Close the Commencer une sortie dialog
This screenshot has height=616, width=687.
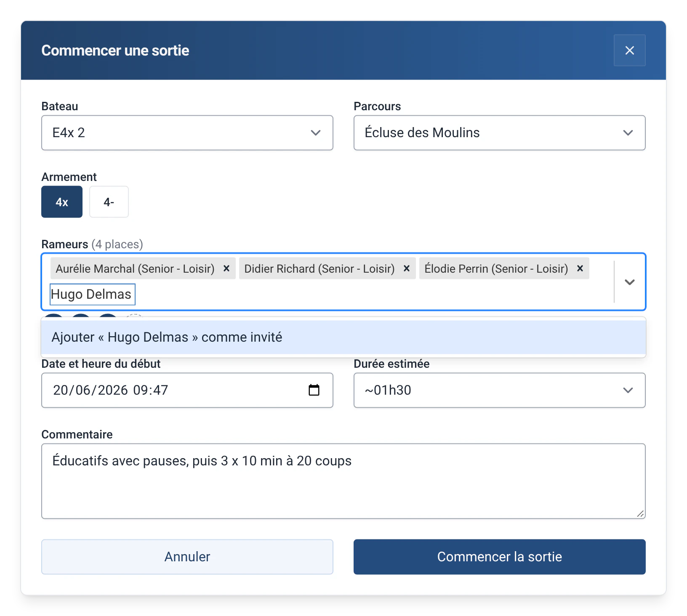[x=629, y=50]
